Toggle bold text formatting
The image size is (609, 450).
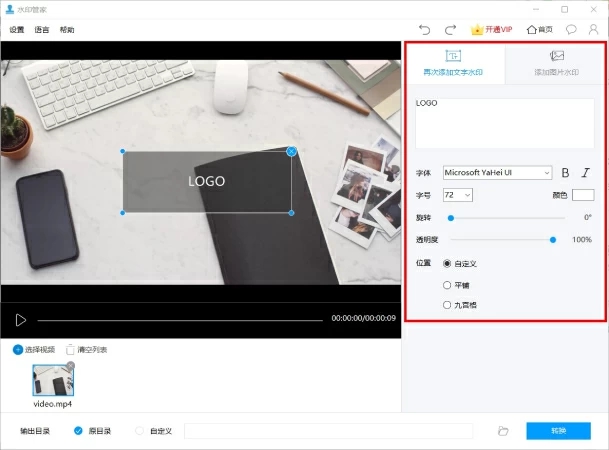[x=565, y=173]
